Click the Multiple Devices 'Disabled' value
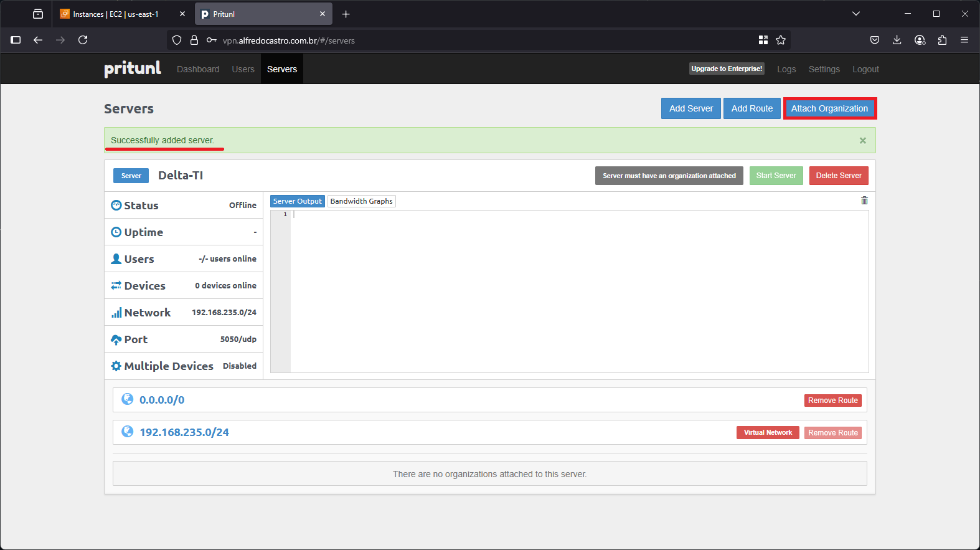Image resolution: width=980 pixels, height=550 pixels. pyautogui.click(x=240, y=366)
